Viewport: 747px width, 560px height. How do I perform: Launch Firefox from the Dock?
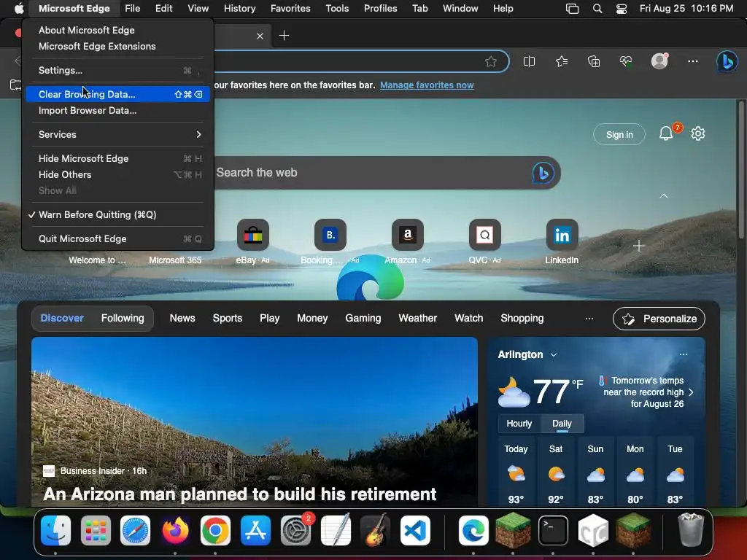(175, 530)
